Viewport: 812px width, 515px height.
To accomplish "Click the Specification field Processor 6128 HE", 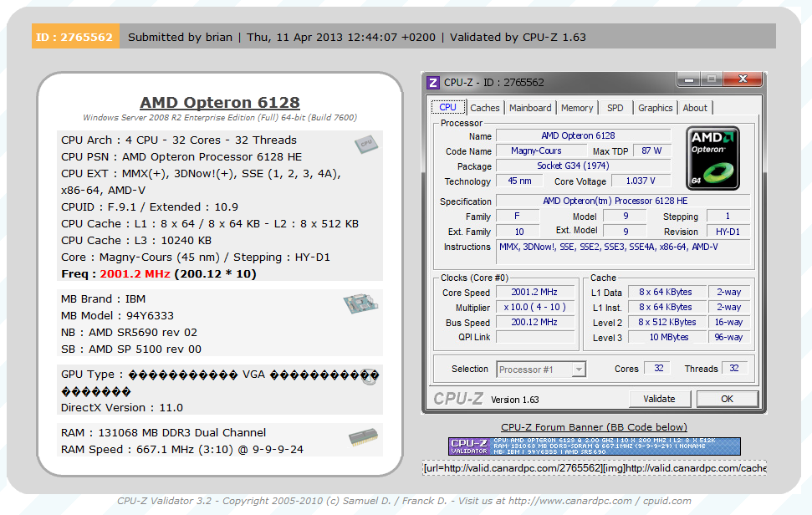I will tap(623, 201).
